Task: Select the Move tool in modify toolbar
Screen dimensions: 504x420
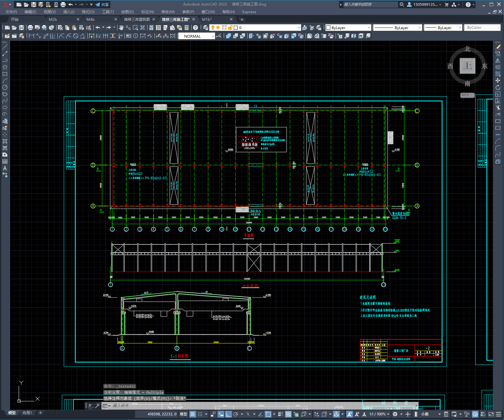Action: [498, 81]
